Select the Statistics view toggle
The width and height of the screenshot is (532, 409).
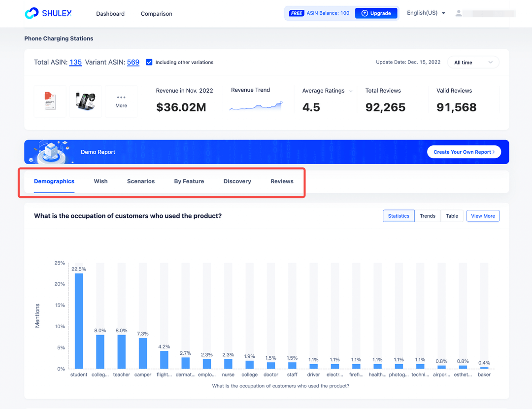click(x=399, y=216)
